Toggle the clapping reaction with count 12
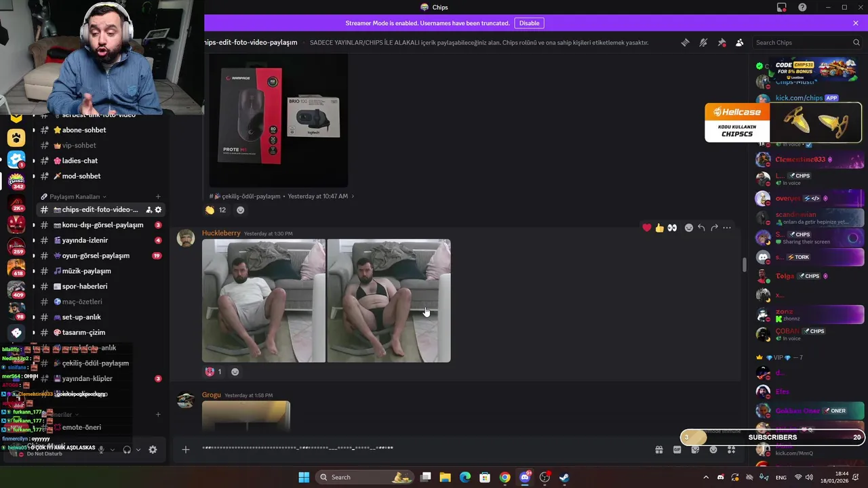The height and width of the screenshot is (488, 868). [216, 210]
